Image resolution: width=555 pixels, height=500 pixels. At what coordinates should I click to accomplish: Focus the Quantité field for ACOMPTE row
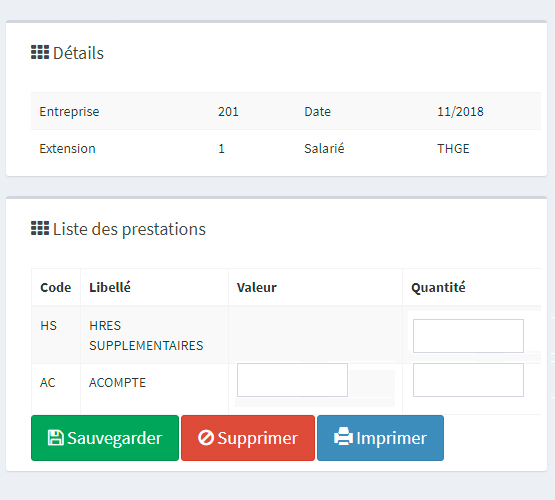pyautogui.click(x=468, y=380)
